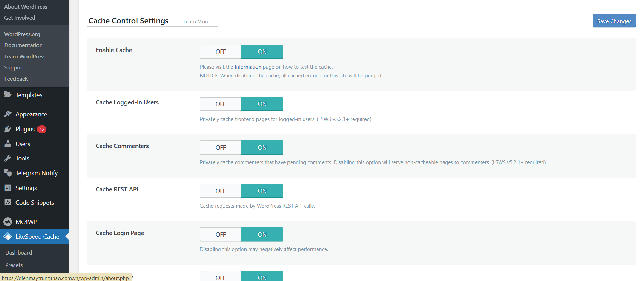
Task: Open WordPress.org menu link
Action: pos(22,34)
